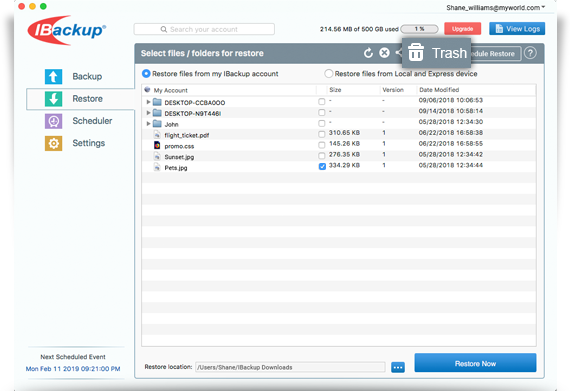Image resolution: width=570 pixels, height=391 pixels.
Task: Open View Logs
Action: click(x=517, y=29)
